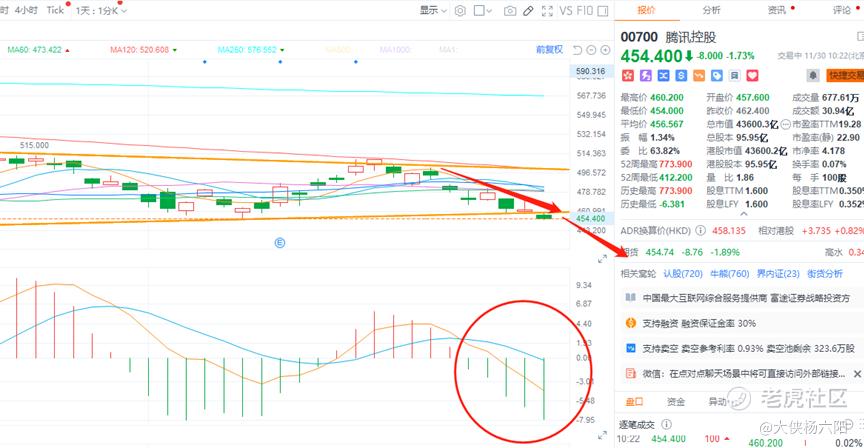Image resolution: width=864 pixels, height=448 pixels.
Task: Click the grey note badge icon
Action: [x=735, y=75]
